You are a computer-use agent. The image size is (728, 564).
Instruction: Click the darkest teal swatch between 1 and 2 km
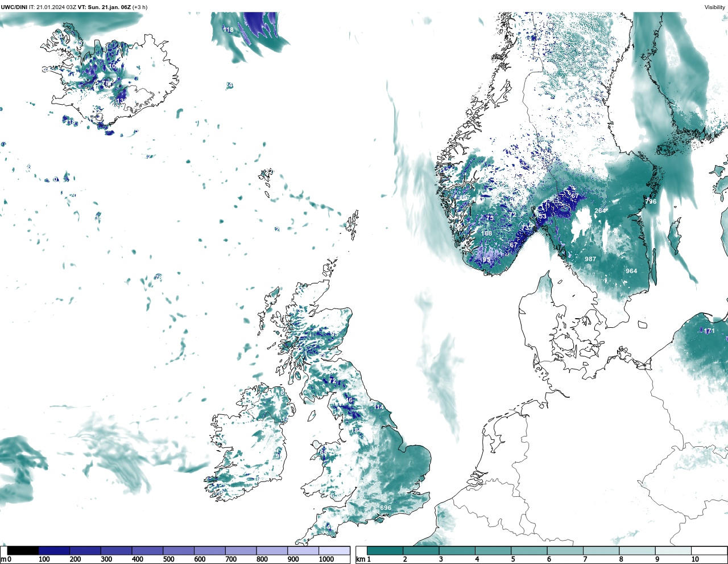tap(385, 550)
